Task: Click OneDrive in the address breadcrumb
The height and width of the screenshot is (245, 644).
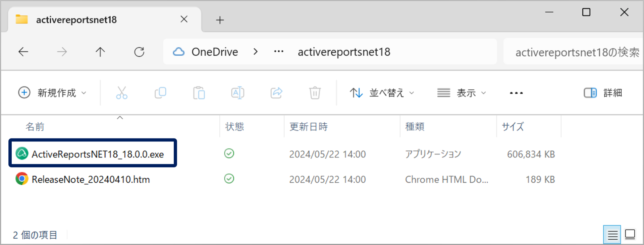Action: (215, 52)
